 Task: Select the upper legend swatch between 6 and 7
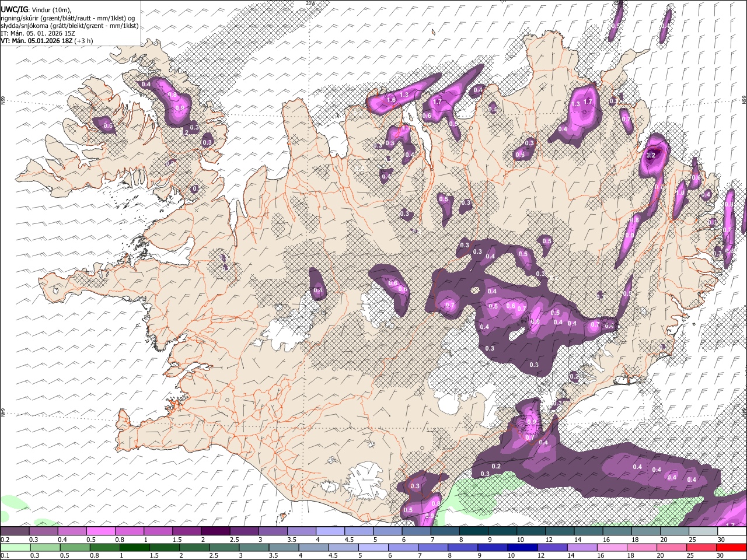pos(416,531)
